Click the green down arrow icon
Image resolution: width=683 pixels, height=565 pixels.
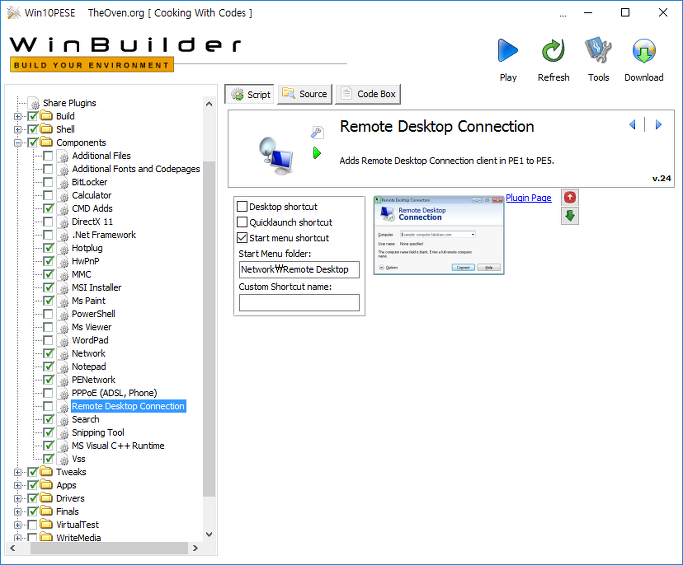[x=570, y=216]
